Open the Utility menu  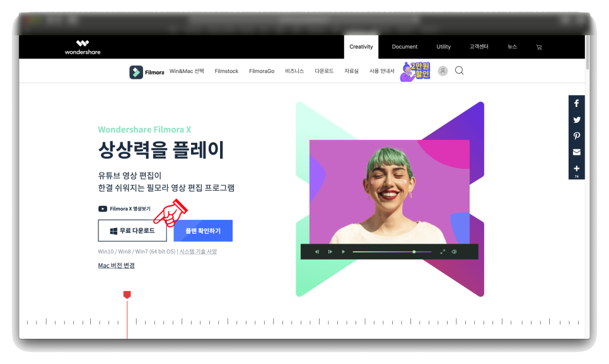[x=443, y=47]
